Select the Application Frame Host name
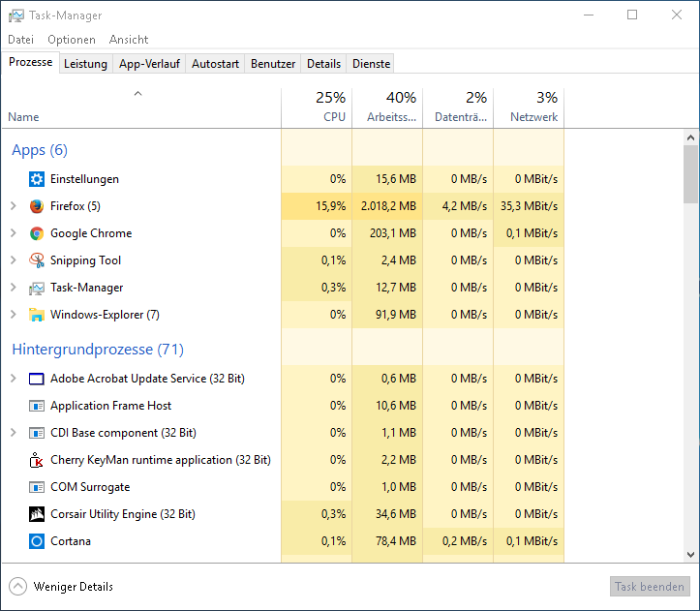 [110, 406]
